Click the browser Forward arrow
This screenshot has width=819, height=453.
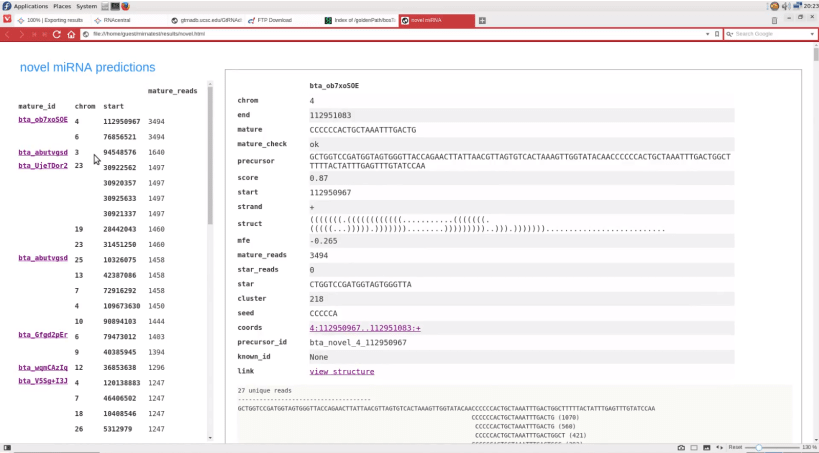(x=21, y=34)
